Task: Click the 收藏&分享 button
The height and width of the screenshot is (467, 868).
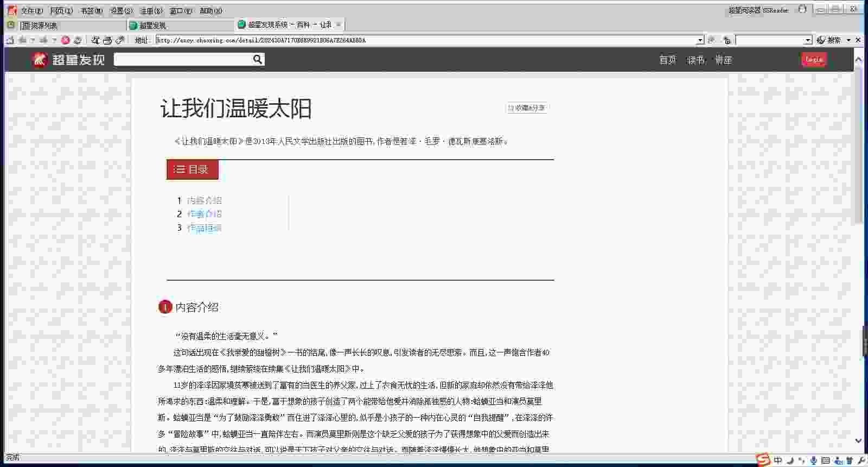Action: click(x=526, y=108)
